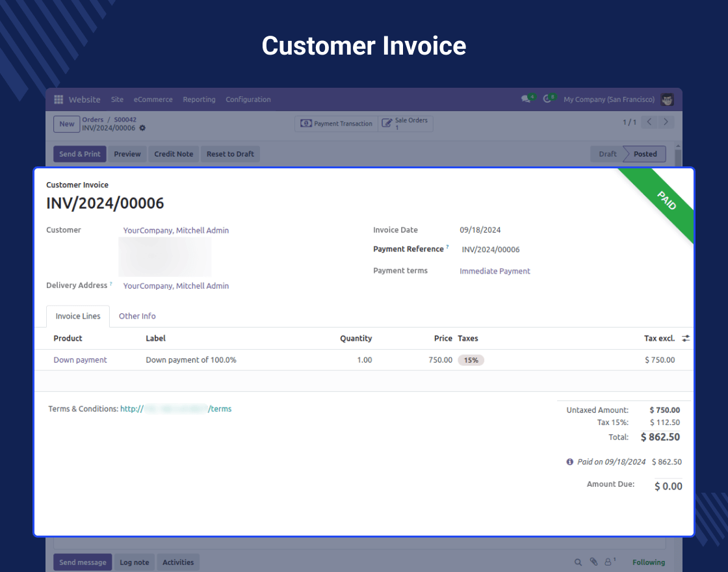Go to previous record arrow
Viewport: 728px width, 572px height.
click(x=649, y=122)
